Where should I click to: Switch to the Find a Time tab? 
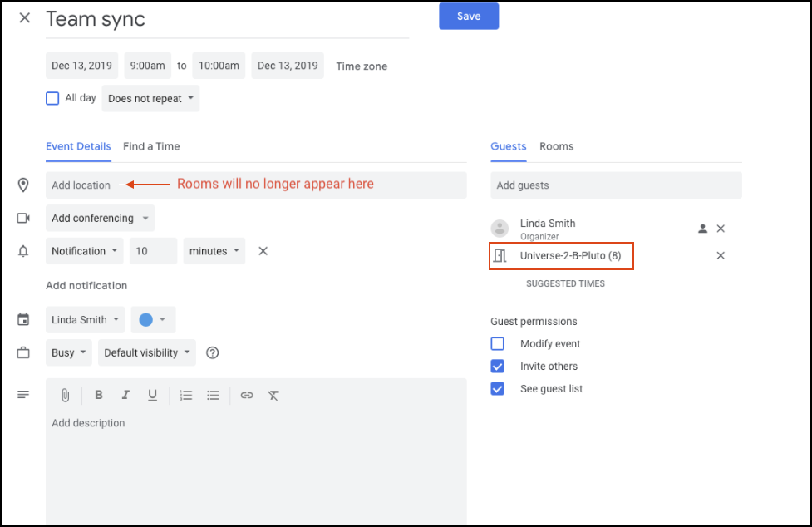151,146
